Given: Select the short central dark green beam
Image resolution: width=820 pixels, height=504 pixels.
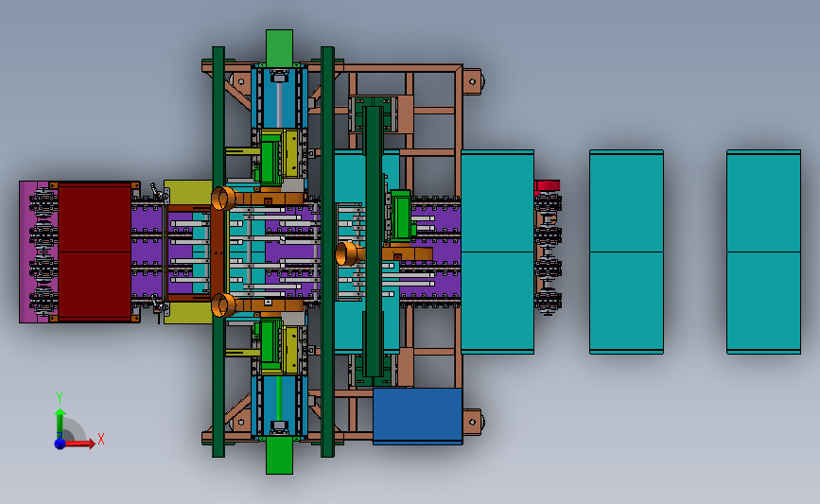Looking at the screenshot, I should 374,241.
